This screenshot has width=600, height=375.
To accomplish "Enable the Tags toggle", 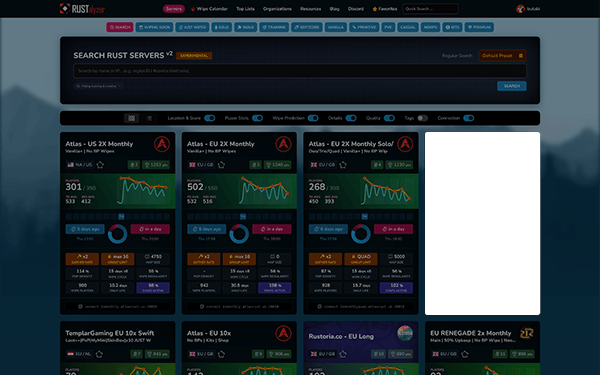I will point(422,118).
